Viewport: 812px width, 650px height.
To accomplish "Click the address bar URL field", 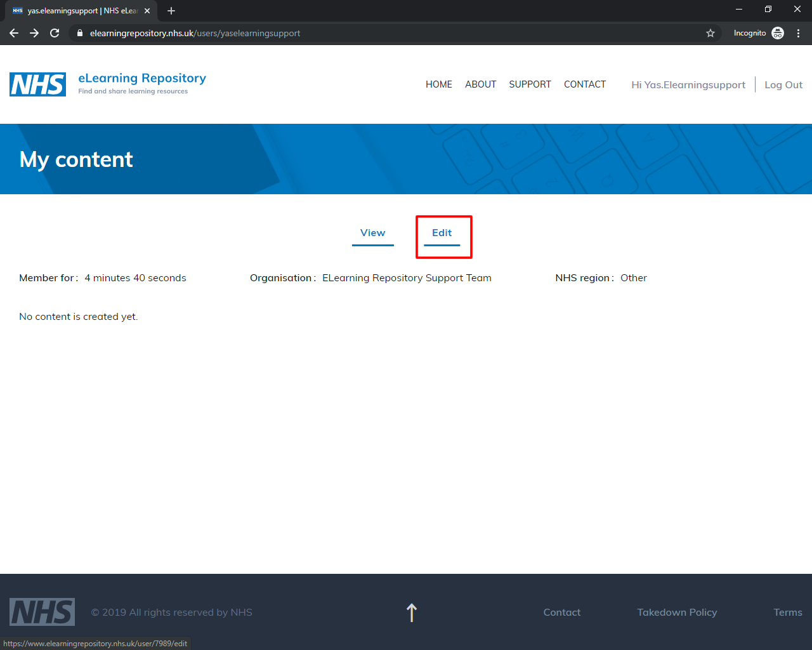I will (x=381, y=33).
